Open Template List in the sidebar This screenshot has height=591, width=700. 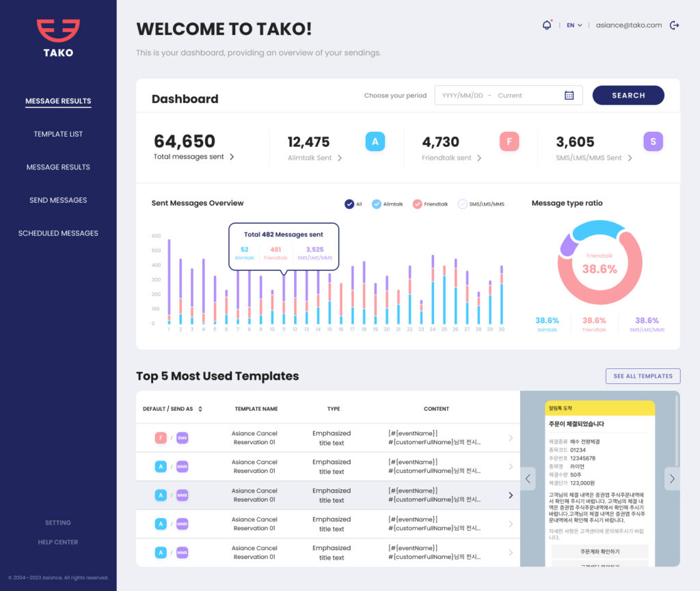(x=58, y=134)
